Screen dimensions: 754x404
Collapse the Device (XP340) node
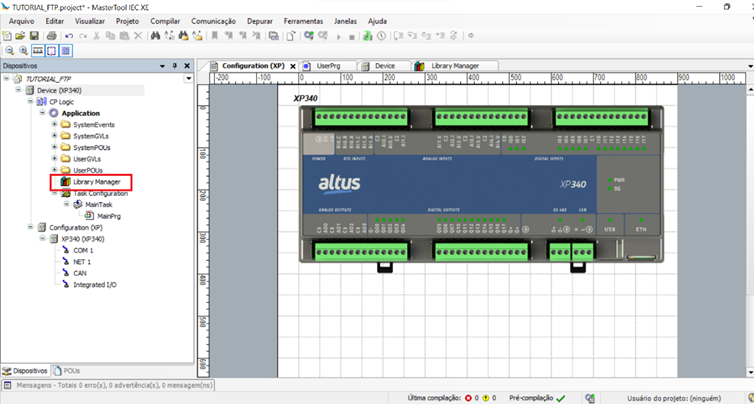coord(18,90)
